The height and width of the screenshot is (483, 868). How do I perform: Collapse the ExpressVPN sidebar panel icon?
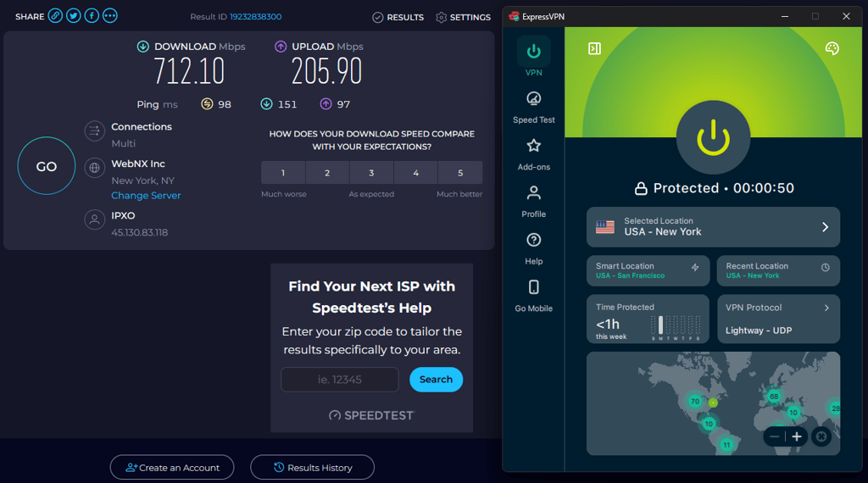pyautogui.click(x=594, y=48)
